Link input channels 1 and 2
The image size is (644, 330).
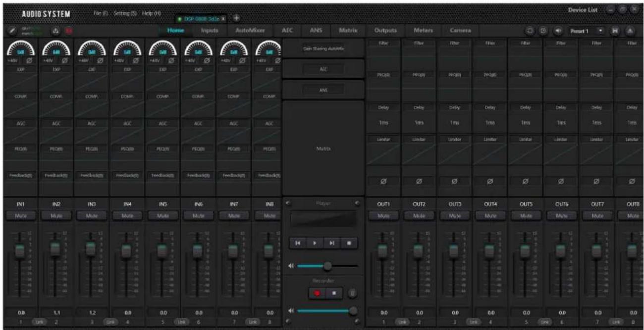coord(39,322)
